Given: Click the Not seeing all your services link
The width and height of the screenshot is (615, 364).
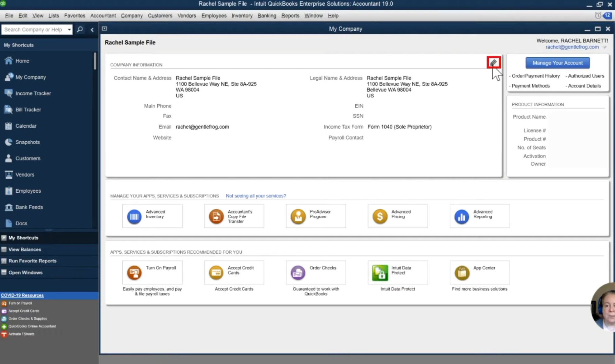Looking at the screenshot, I should click(256, 195).
